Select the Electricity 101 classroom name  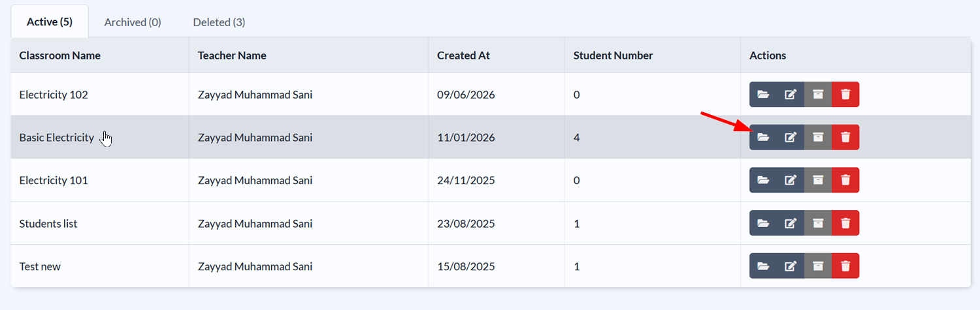[x=54, y=180]
